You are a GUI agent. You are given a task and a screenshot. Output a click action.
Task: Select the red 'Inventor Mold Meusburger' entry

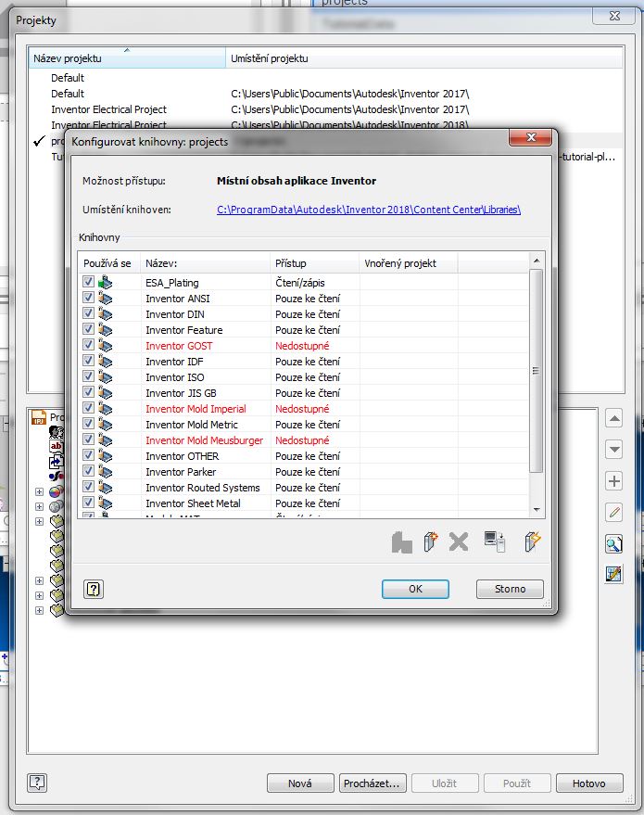point(204,440)
